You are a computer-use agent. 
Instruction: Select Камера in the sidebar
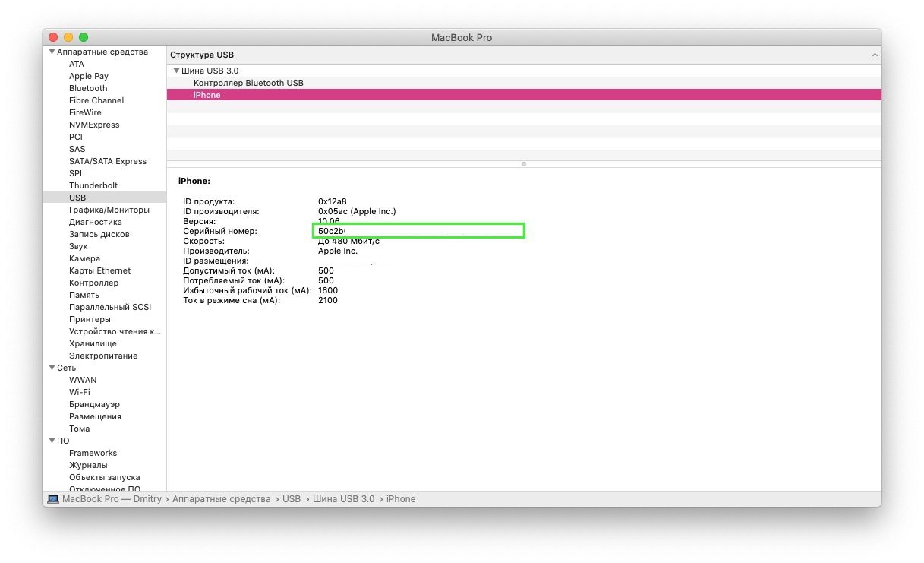(x=84, y=258)
